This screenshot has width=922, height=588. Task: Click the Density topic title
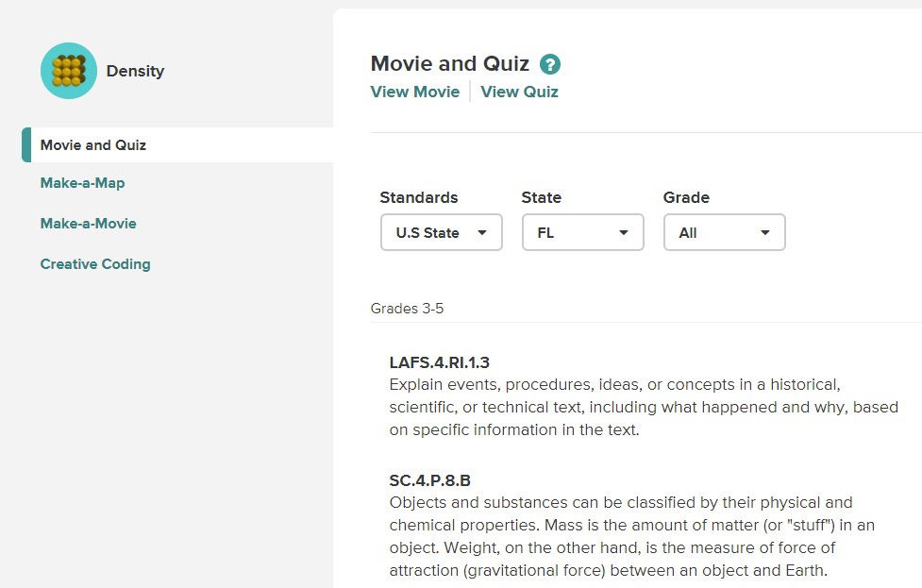(135, 71)
